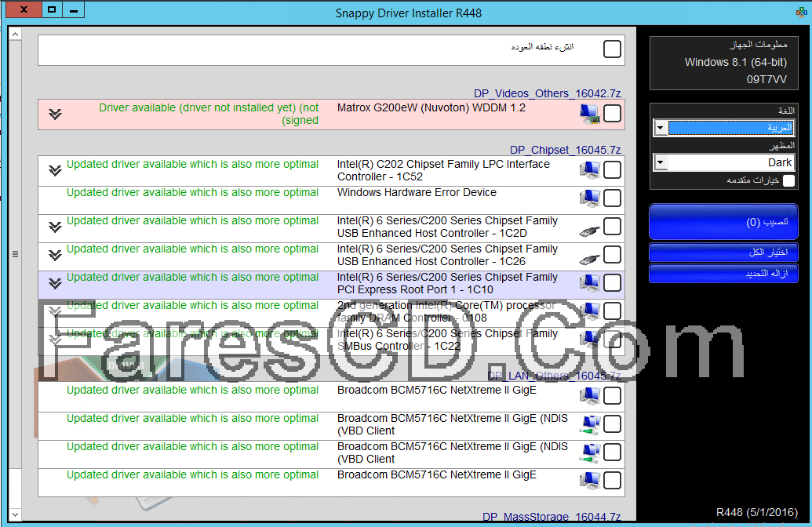Screen dimensions: 812x527
Task: Click the computer icon for the first Broadcom NetXtreme II GigE
Action: point(589,395)
